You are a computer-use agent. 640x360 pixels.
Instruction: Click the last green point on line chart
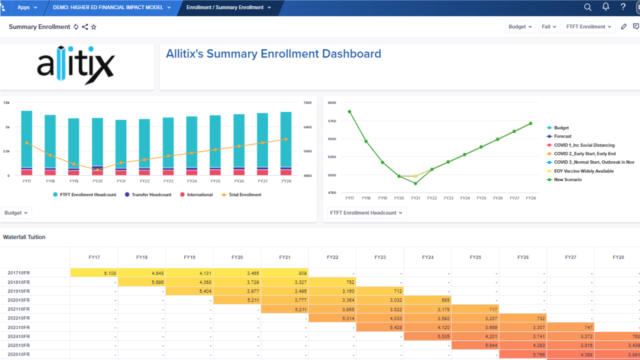[531, 123]
